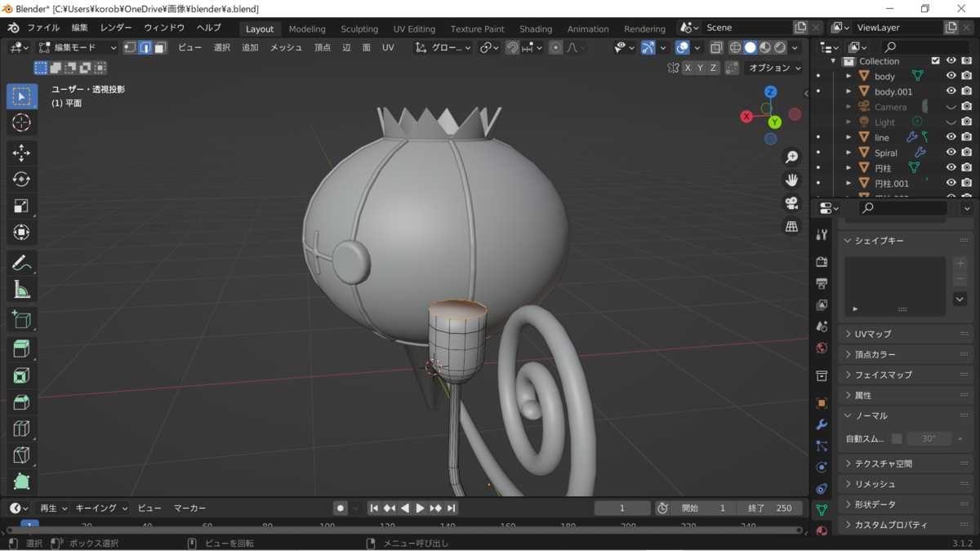Open the Mesh menu
The image size is (980, 551).
click(286, 47)
